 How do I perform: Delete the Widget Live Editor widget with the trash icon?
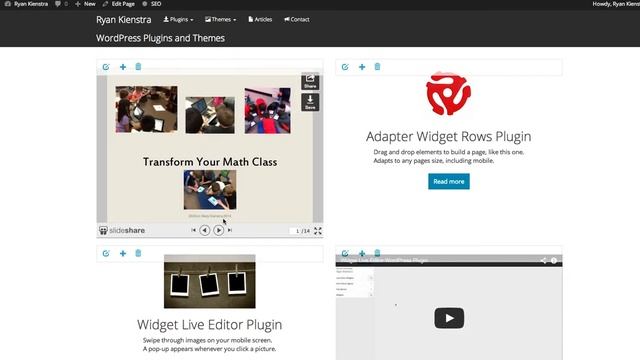coord(138,253)
